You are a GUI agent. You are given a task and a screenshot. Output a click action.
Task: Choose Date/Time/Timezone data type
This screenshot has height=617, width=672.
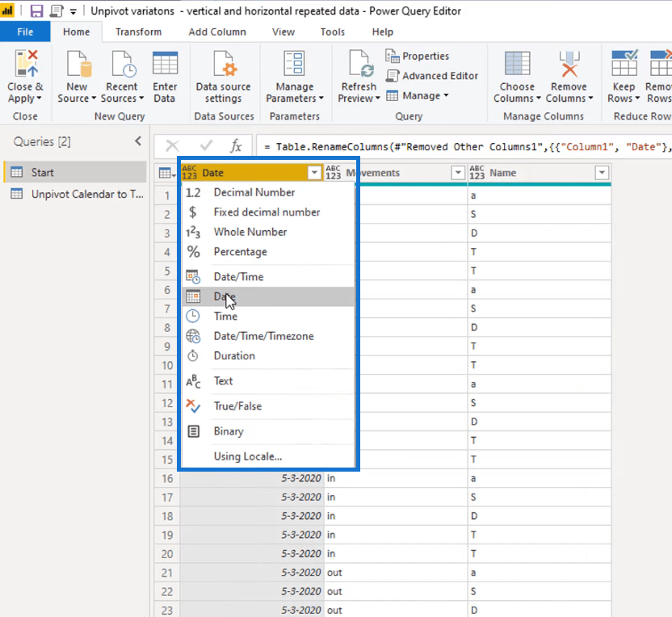point(268,336)
